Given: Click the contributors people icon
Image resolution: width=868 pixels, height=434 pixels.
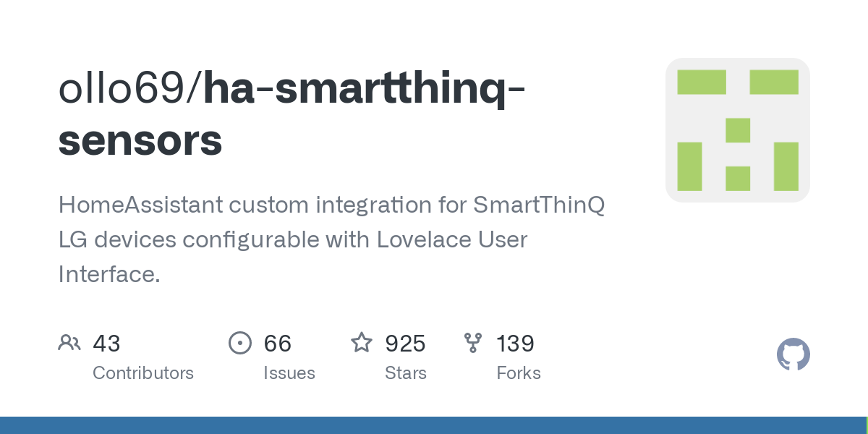Looking at the screenshot, I should (x=69, y=343).
